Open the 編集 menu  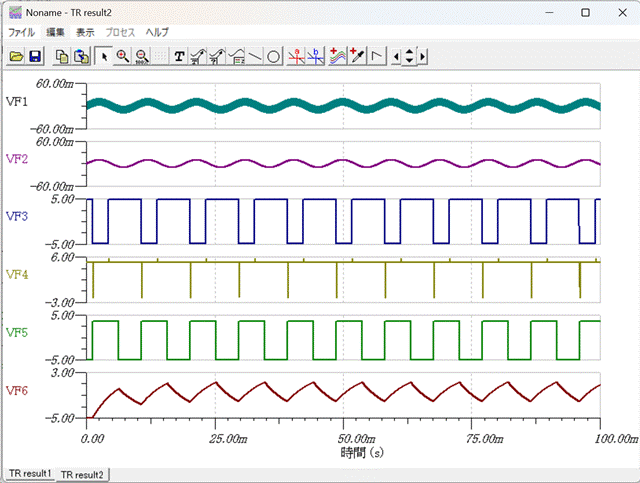[x=55, y=33]
